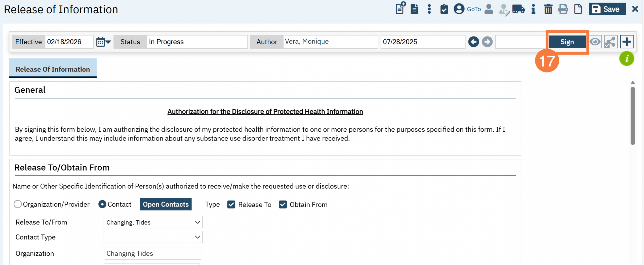Click the printer icon in the toolbar
This screenshot has height=265, width=644.
pos(563,9)
